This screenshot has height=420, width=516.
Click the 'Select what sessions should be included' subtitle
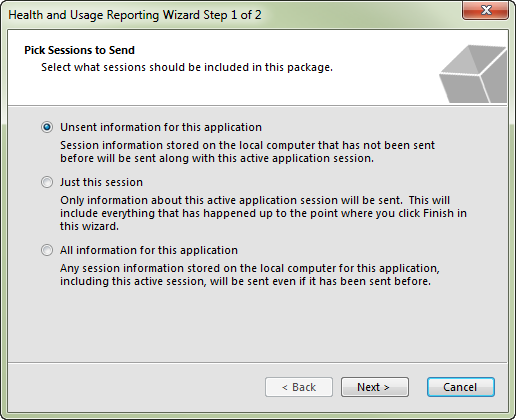[x=187, y=67]
